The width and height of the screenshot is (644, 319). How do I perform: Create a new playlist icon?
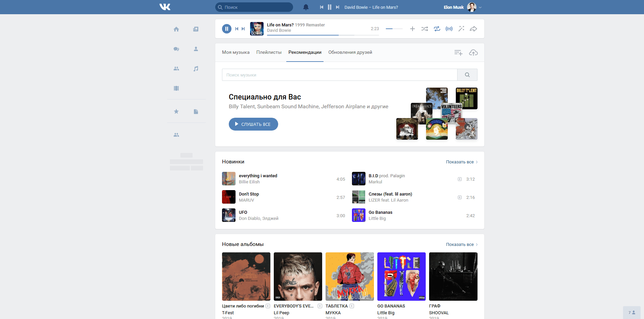(458, 52)
